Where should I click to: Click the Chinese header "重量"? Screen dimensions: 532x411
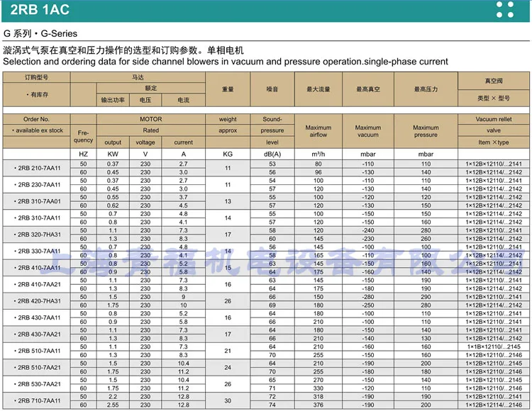pyautogui.click(x=228, y=89)
